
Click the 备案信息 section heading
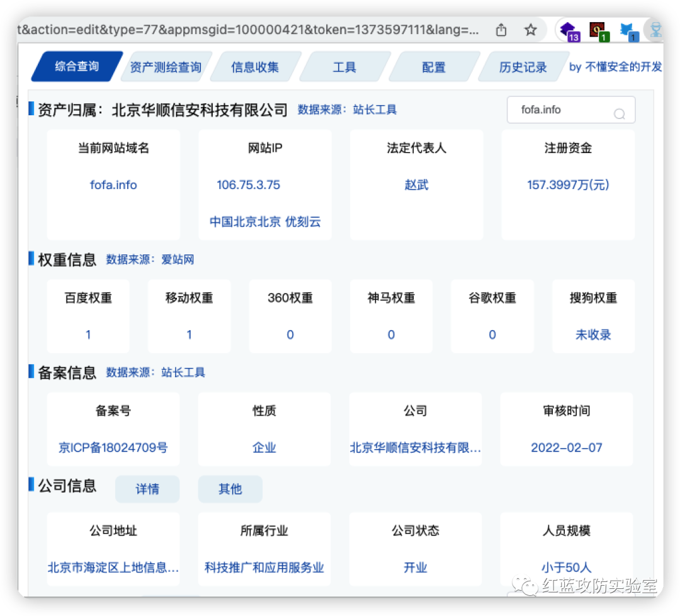click(67, 372)
